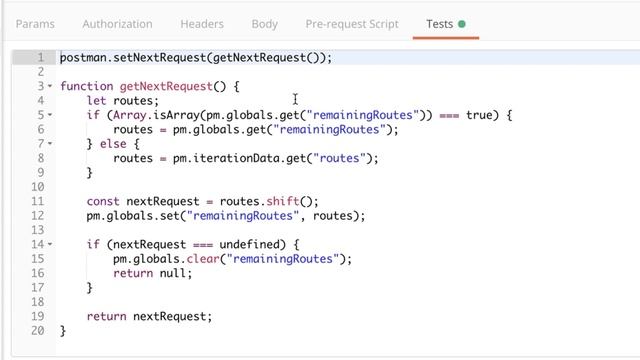Click the closing brace on line 20
640x360 pixels.
coord(63,331)
